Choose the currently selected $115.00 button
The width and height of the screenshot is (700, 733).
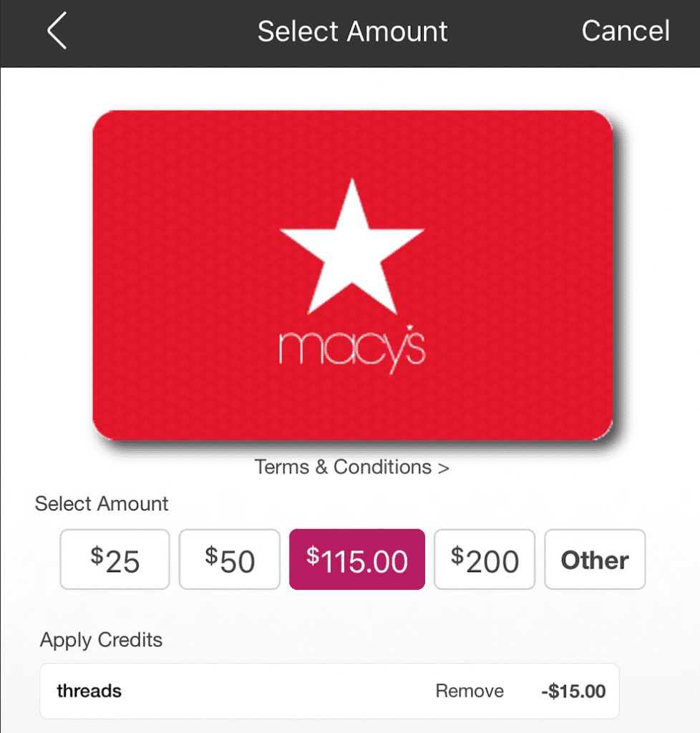[x=356, y=559]
